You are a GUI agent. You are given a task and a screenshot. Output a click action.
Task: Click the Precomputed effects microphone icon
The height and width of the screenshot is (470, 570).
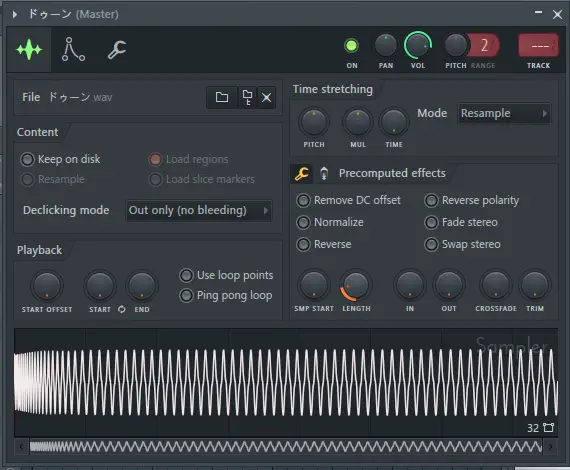[x=324, y=173]
